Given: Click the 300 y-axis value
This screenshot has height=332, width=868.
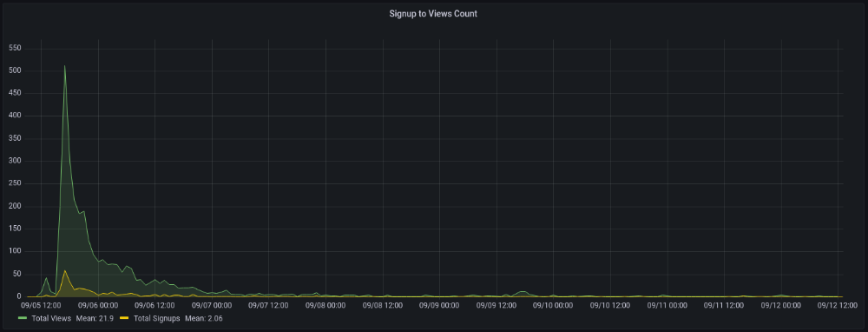Looking at the screenshot, I should coord(16,162).
